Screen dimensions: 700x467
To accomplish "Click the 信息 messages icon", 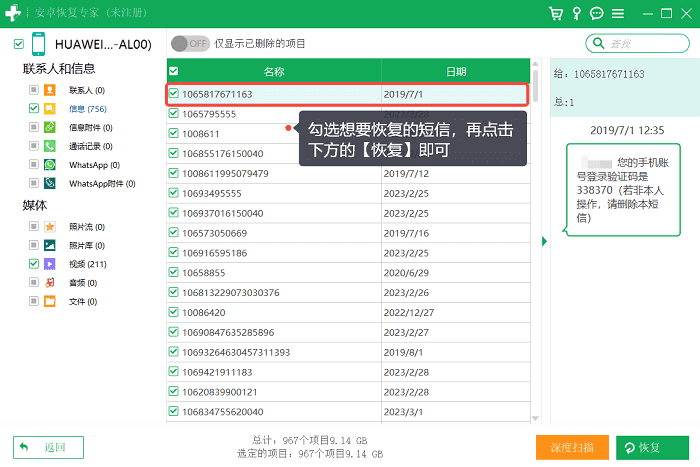I will [50, 108].
